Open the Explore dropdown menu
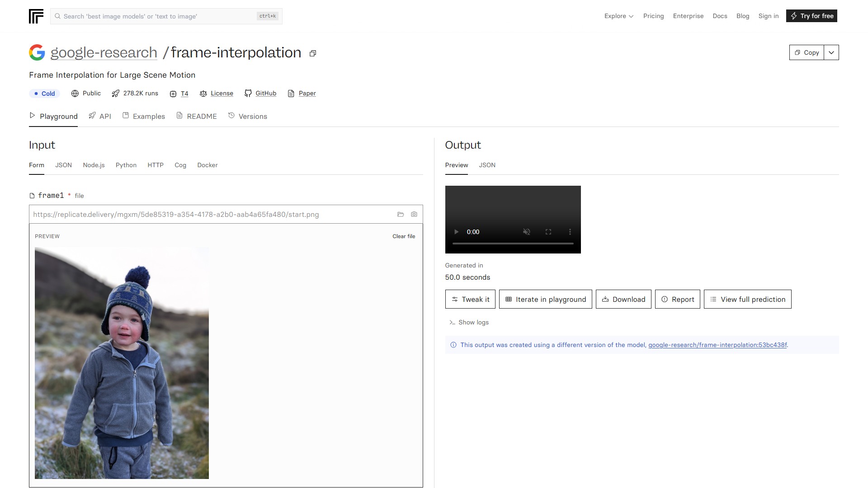The width and height of the screenshot is (868, 488). point(619,16)
